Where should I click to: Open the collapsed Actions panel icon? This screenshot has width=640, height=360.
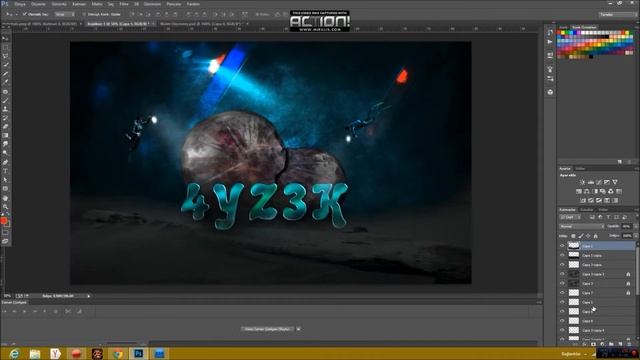pos(550,42)
